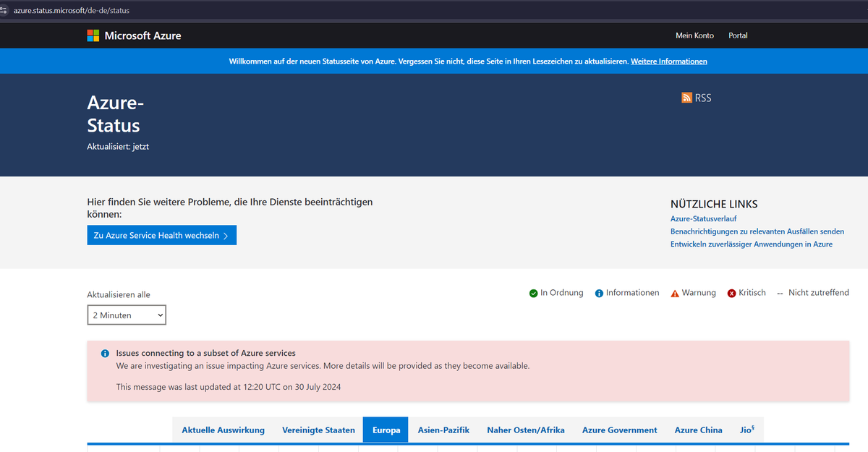Click the 'Aktualisiert: jetzt' text
The width and height of the screenshot is (868, 452).
point(118,147)
